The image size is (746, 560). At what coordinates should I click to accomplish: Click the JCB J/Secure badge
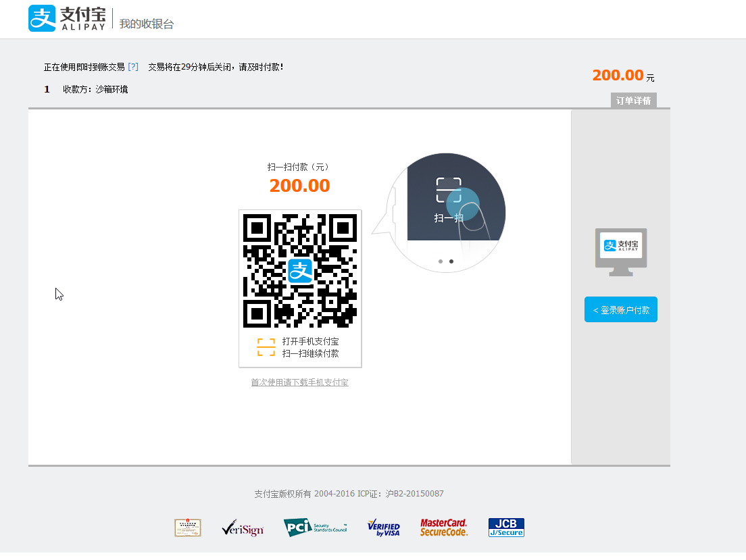pyautogui.click(x=506, y=527)
